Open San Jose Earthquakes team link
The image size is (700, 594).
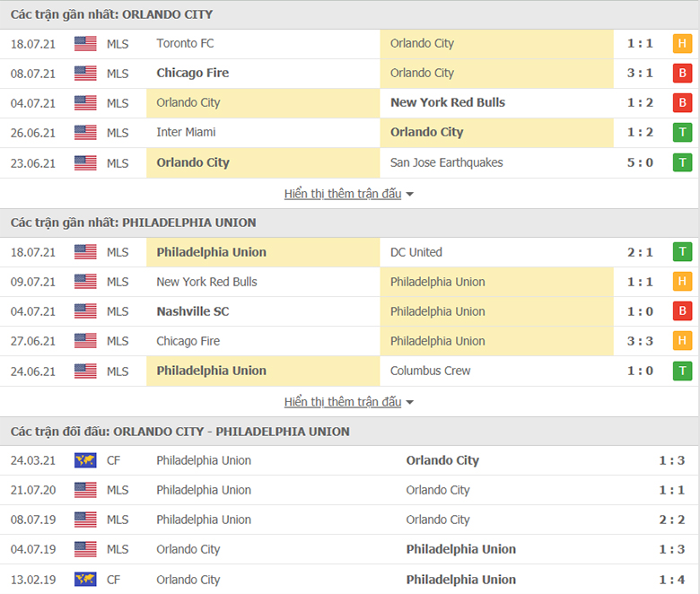446,162
